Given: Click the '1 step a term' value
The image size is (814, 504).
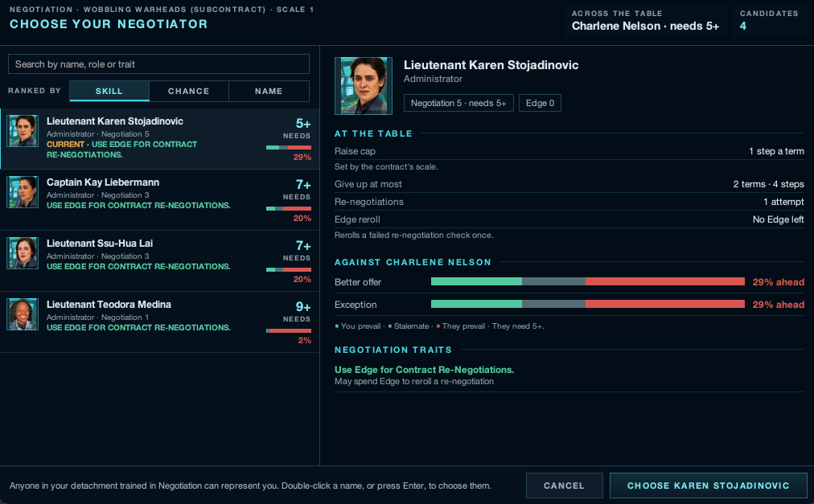Looking at the screenshot, I should [776, 151].
